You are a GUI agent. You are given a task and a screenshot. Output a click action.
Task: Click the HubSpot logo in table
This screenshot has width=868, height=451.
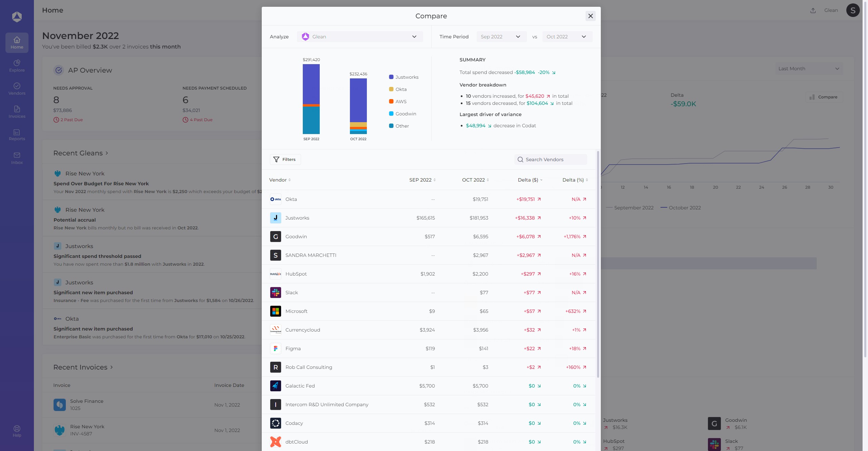[x=275, y=274]
